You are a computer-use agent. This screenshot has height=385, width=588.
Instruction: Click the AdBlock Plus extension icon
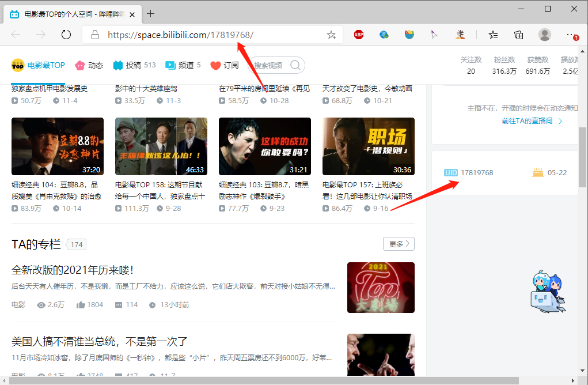coord(358,35)
